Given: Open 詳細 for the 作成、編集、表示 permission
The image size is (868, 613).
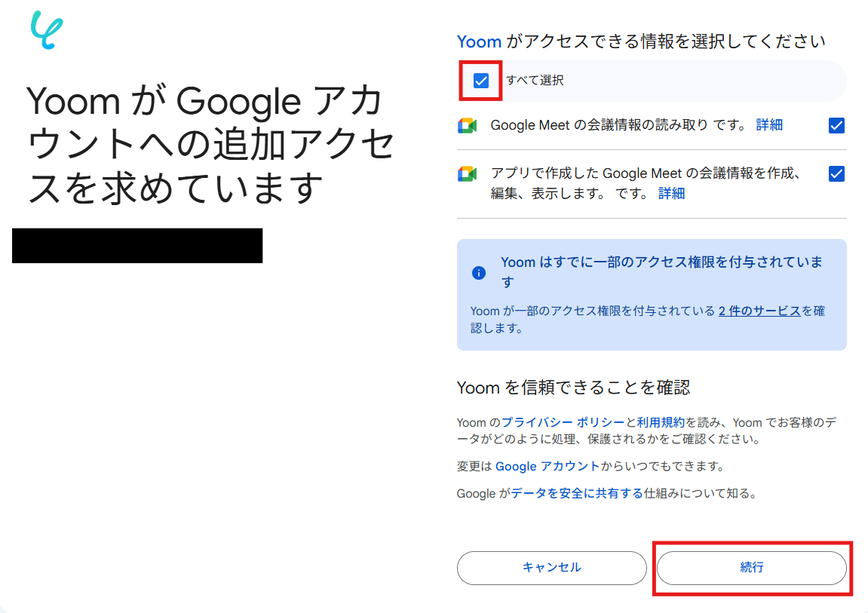Looking at the screenshot, I should [671, 193].
